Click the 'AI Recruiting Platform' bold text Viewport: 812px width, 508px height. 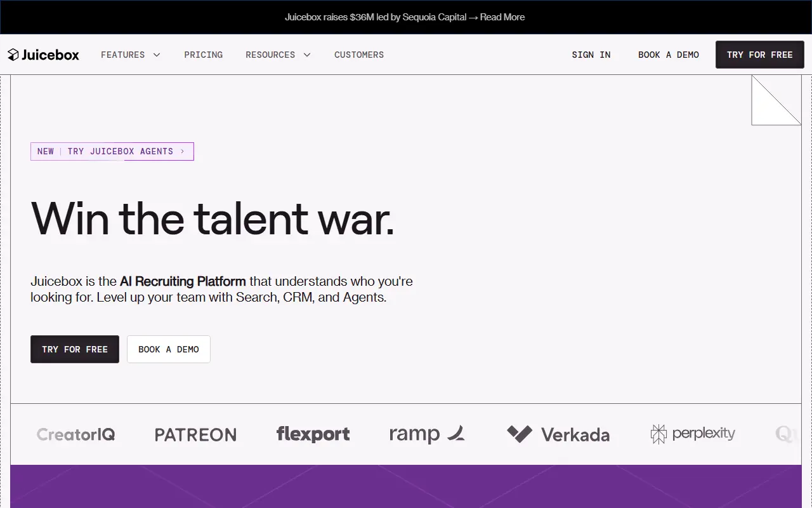pyautogui.click(x=183, y=281)
